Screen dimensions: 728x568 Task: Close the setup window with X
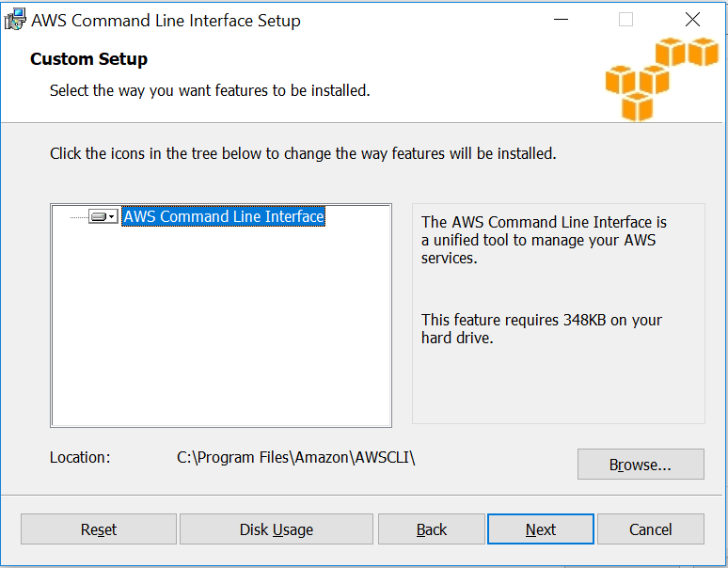tap(692, 20)
